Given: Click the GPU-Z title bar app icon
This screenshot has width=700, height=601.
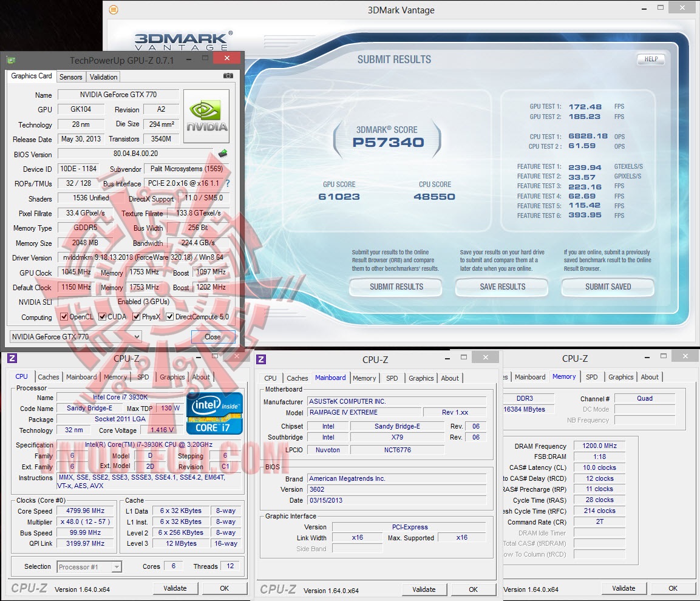Looking at the screenshot, I should pyautogui.click(x=11, y=60).
